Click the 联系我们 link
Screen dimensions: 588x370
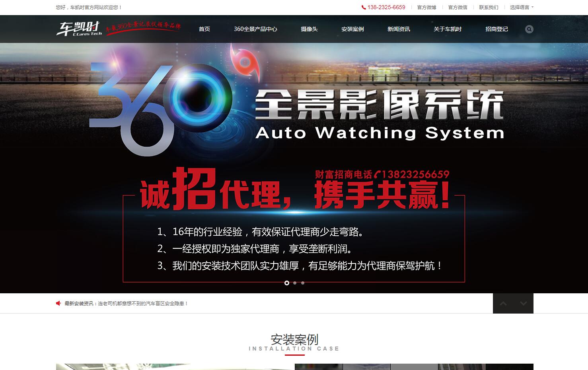coord(488,7)
